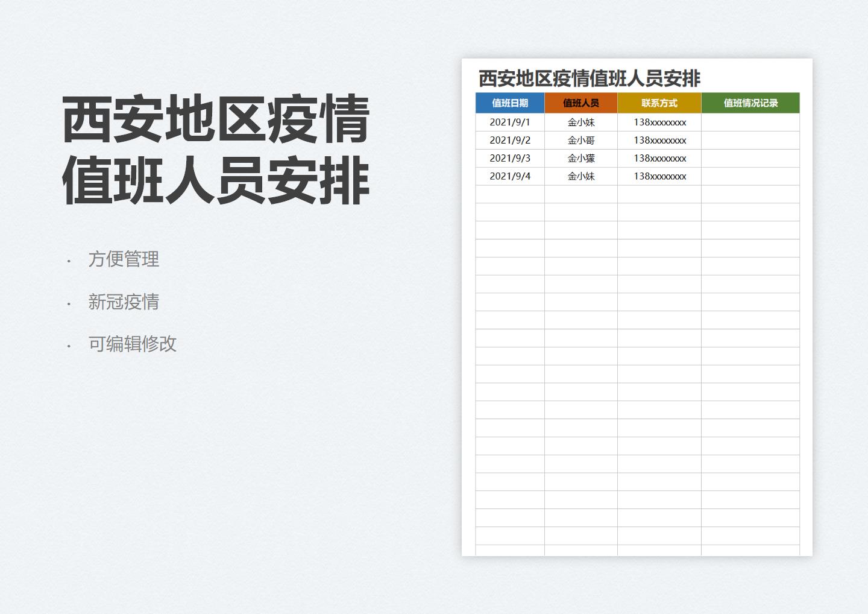This screenshot has height=614, width=868.
Task: Select the green 值班情况记录 header
Action: 750,103
